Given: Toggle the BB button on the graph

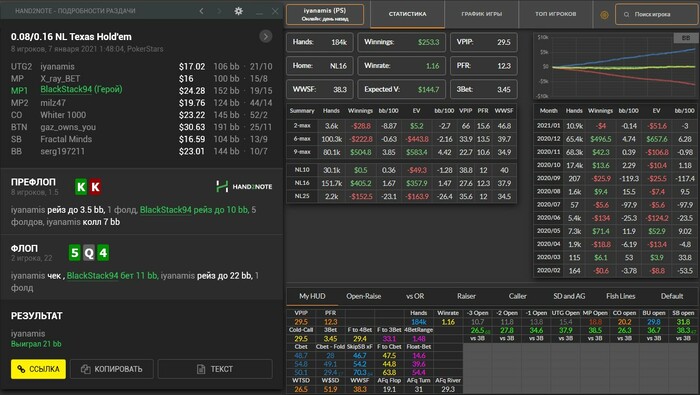Looking at the screenshot, I should pos(685,38).
